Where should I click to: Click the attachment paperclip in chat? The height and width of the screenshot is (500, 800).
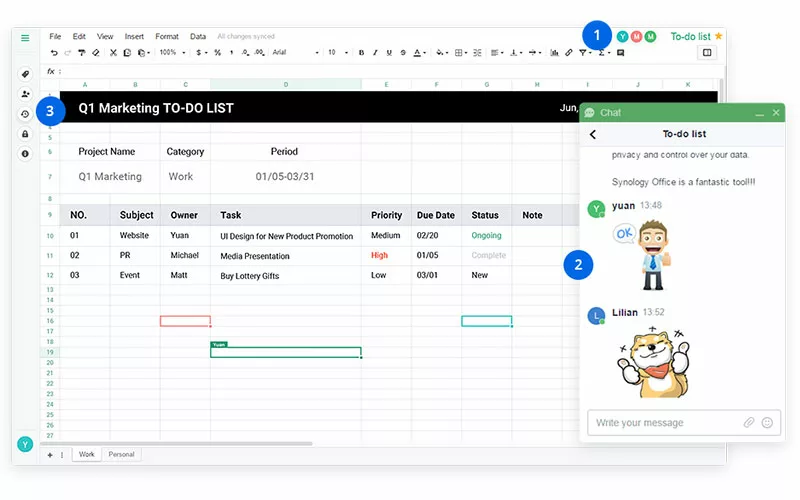point(749,423)
